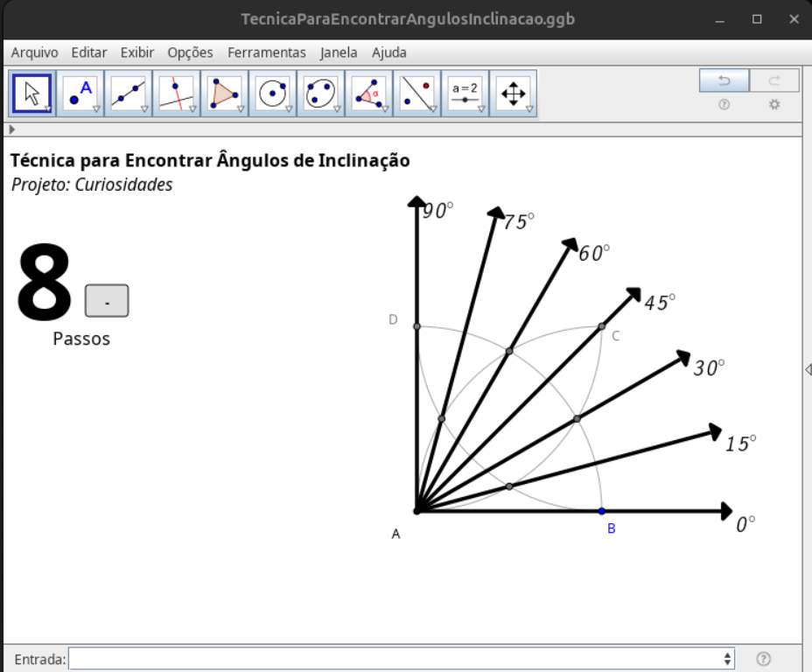The height and width of the screenshot is (672, 812).
Task: Open the Arquivo menu
Action: tap(34, 52)
